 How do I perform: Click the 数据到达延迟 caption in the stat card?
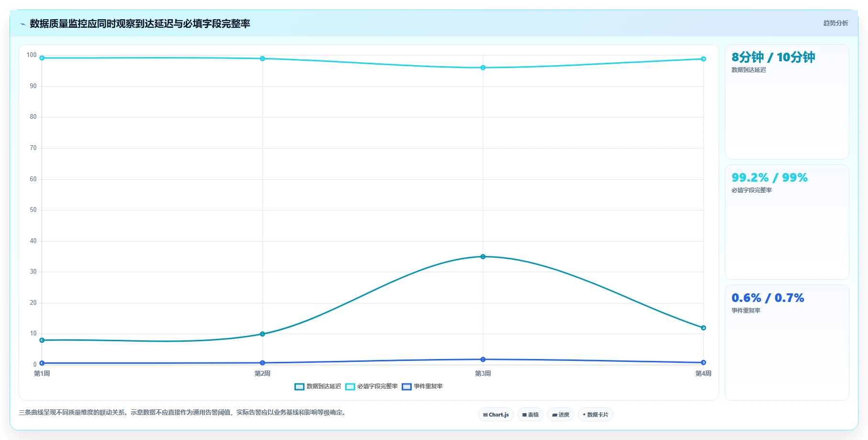click(749, 70)
